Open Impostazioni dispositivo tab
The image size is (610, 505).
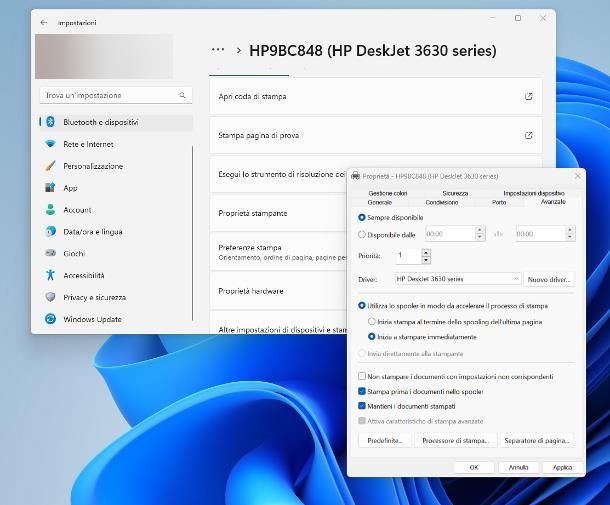(x=534, y=193)
